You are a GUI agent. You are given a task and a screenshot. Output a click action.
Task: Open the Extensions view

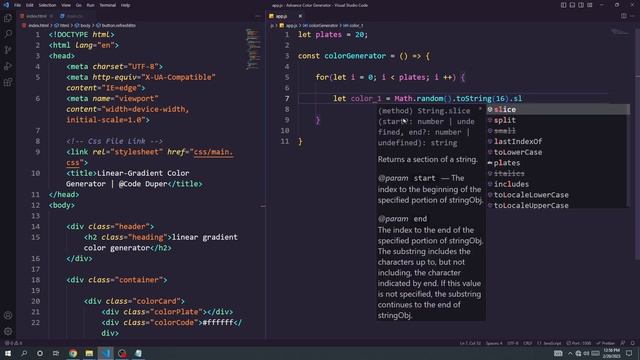(8, 82)
